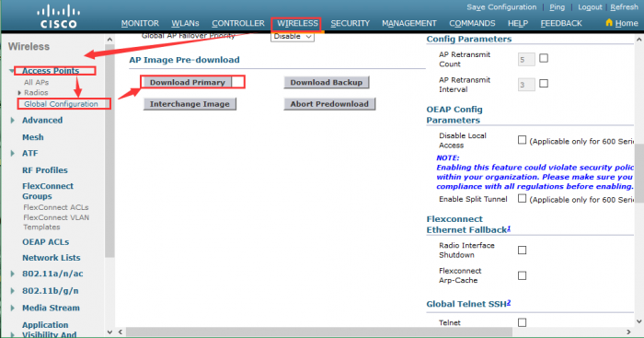Screen dimensions: 644x338
Task: Expand the 802.11a/n/ac arrow
Action: [x=12, y=274]
